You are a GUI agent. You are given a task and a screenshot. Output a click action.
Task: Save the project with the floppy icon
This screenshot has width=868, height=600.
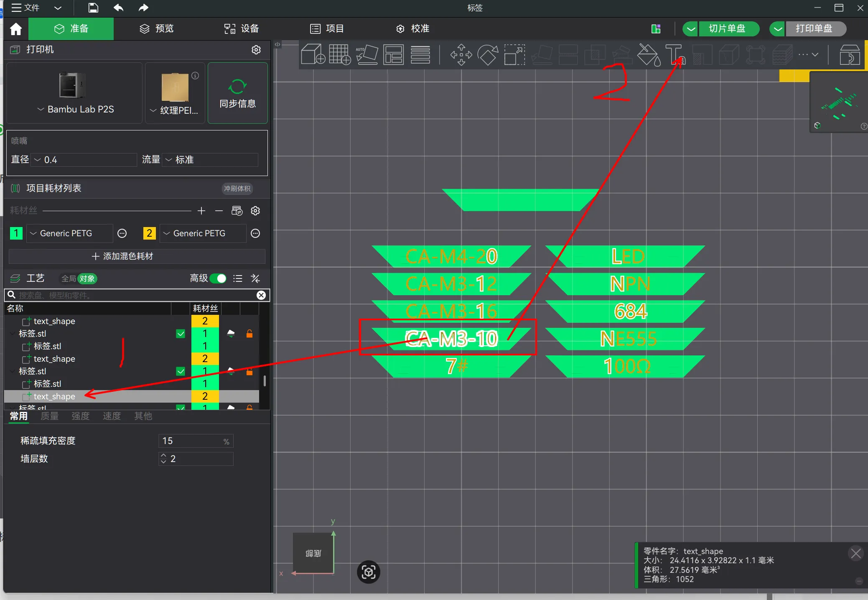tap(93, 8)
